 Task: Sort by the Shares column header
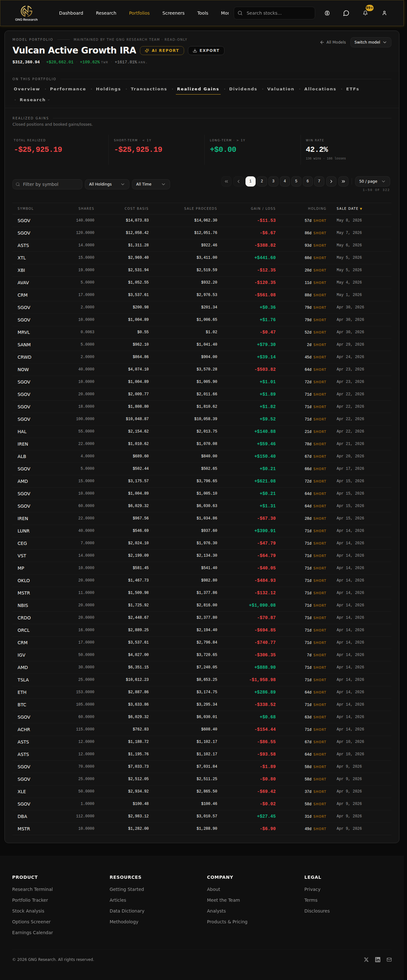coord(86,208)
